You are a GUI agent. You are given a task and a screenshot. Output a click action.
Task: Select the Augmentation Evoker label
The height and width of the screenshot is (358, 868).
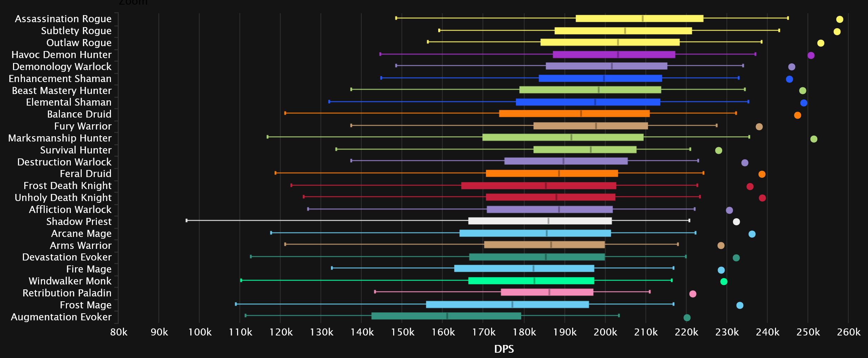[61, 317]
